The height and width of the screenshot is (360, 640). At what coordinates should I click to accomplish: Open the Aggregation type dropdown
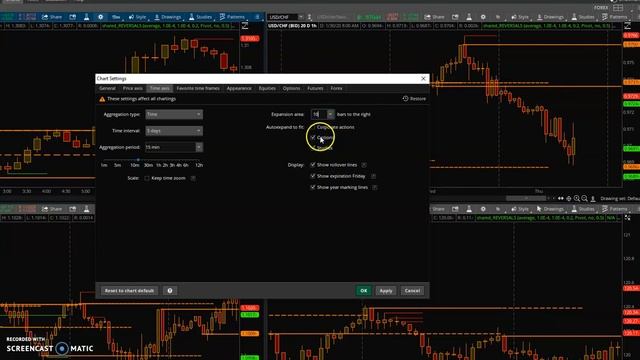point(174,114)
